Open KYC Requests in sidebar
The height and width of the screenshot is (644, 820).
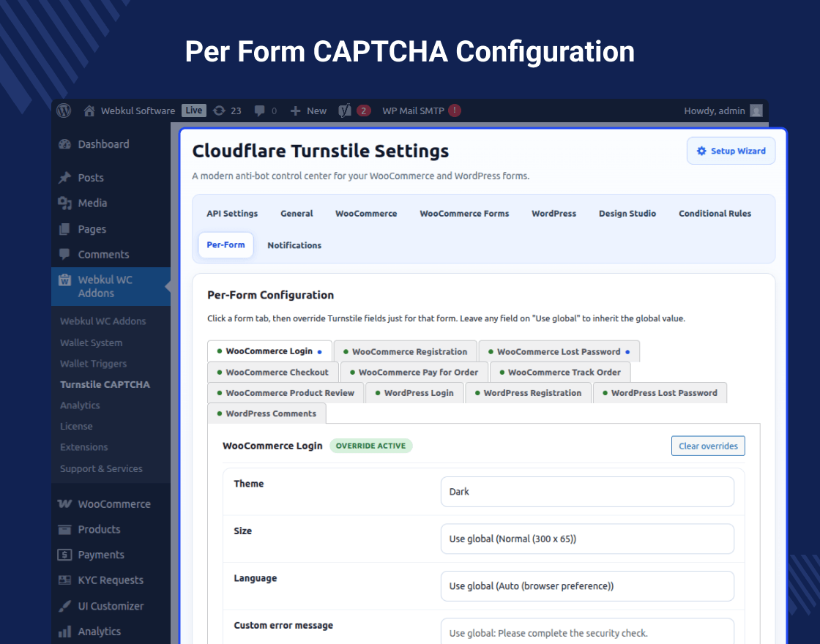[x=111, y=580]
